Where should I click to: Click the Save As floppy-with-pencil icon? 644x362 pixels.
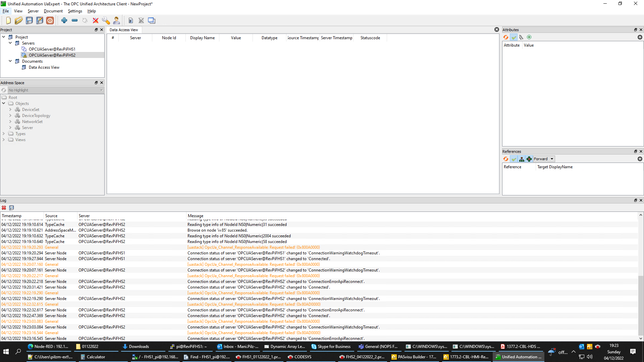point(40,20)
